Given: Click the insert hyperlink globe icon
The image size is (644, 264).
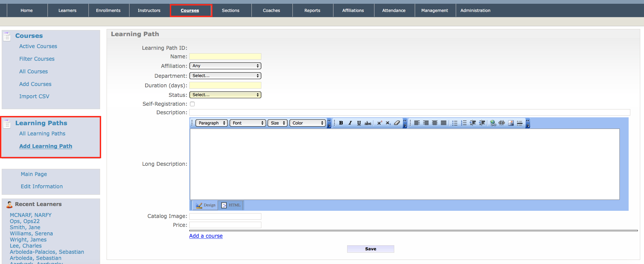Looking at the screenshot, I should point(493,123).
